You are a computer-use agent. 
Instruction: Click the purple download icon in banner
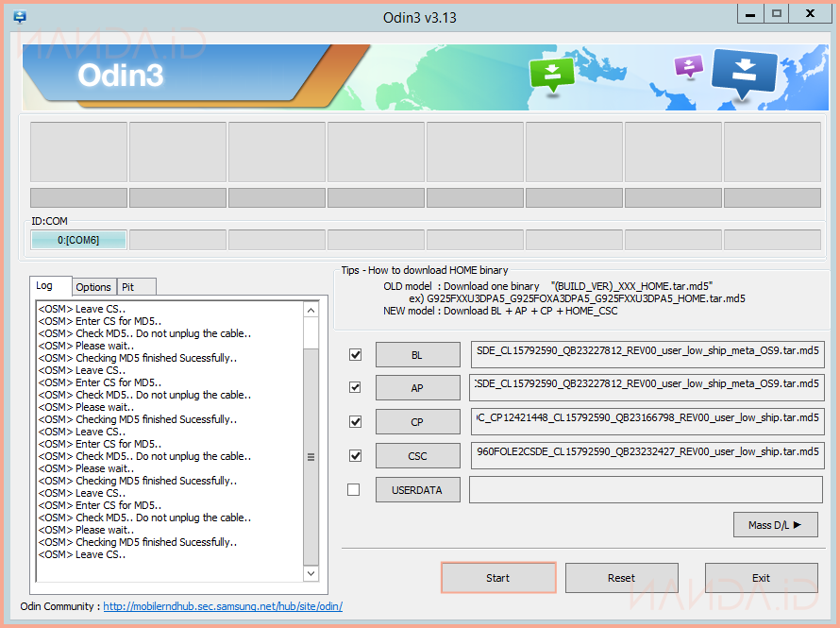pyautogui.click(x=689, y=66)
